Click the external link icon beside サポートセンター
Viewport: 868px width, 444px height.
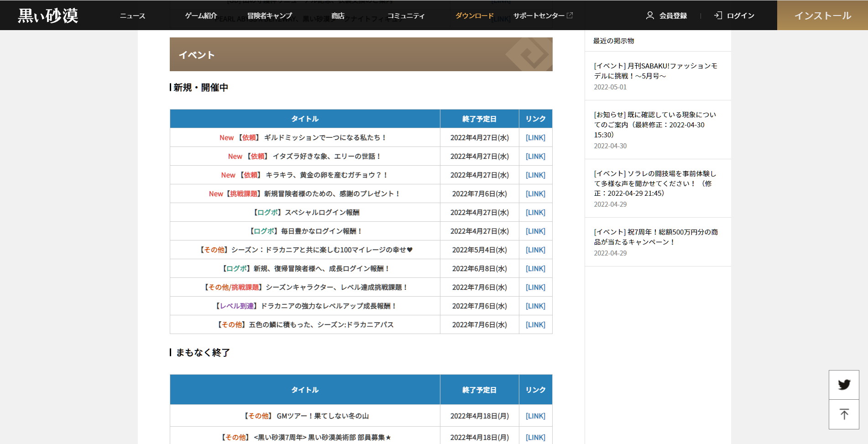[x=570, y=15]
